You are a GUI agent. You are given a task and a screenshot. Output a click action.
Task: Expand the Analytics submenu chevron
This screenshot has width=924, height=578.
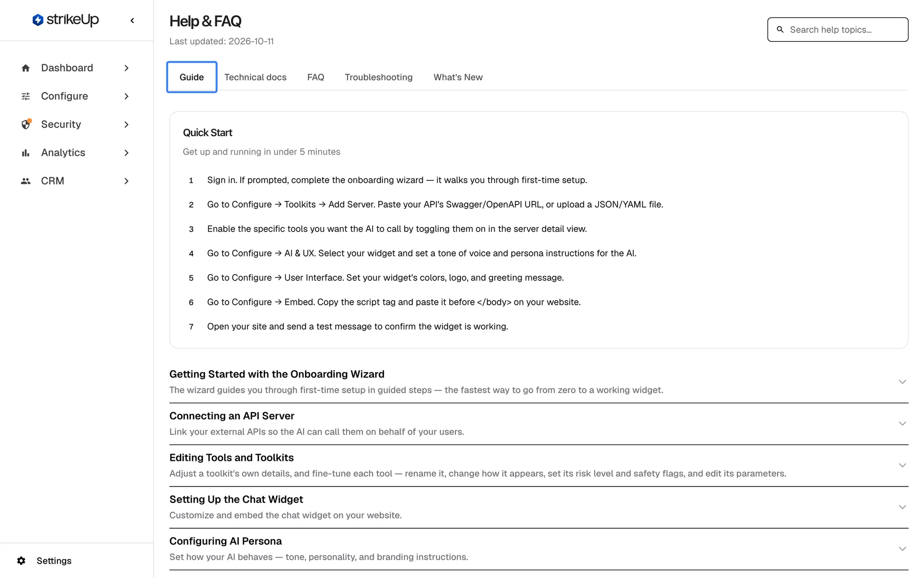(126, 153)
